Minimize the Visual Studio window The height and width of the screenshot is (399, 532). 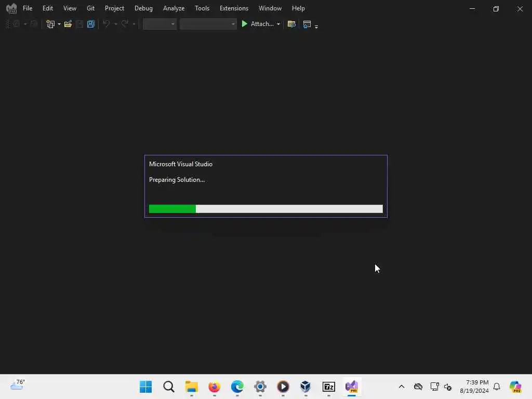(x=472, y=8)
